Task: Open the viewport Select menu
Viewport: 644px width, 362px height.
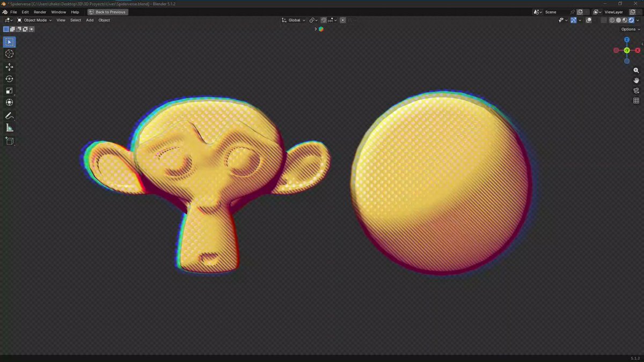Action: pos(76,20)
